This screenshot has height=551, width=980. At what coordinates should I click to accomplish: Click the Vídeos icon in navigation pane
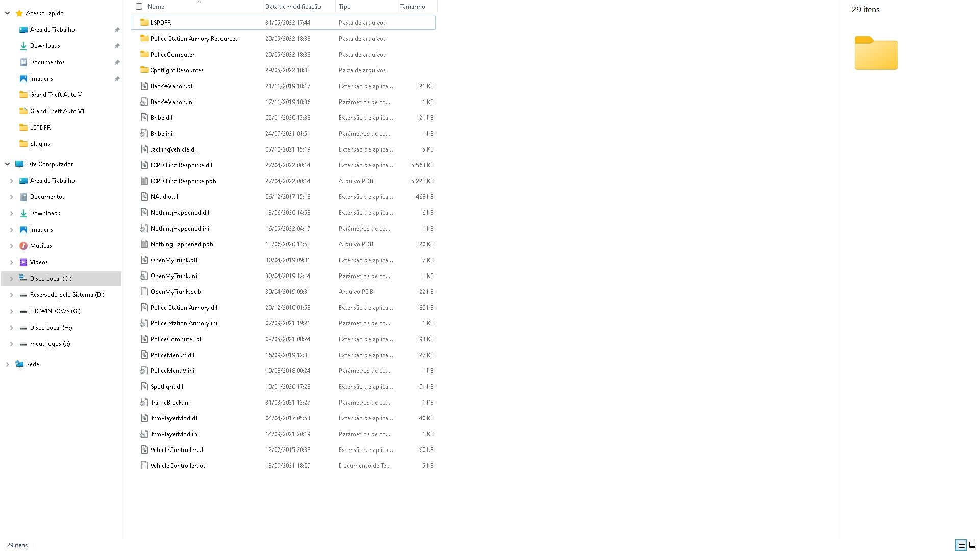point(23,262)
